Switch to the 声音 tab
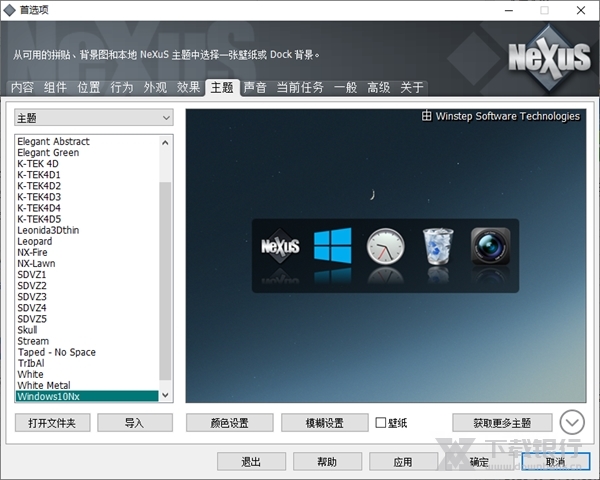The image size is (600, 480). 255,88
